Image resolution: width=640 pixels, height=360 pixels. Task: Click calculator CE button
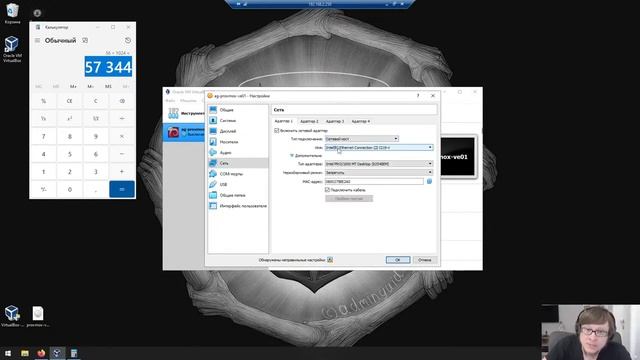point(69,101)
